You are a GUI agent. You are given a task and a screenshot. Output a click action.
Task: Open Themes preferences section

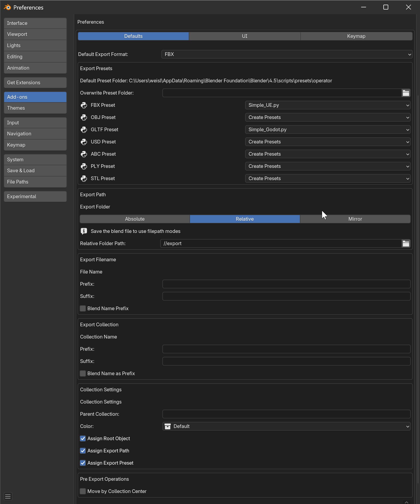tap(35, 108)
